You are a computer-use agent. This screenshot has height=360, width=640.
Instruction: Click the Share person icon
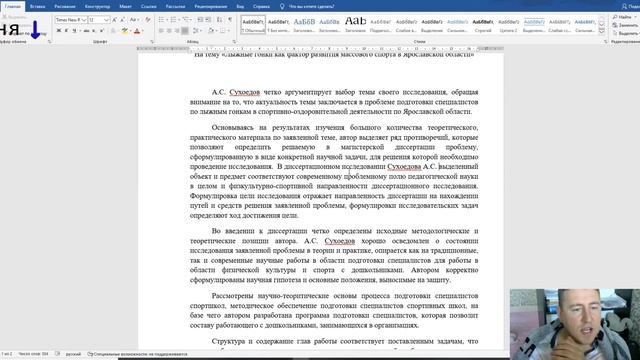(x=624, y=6)
